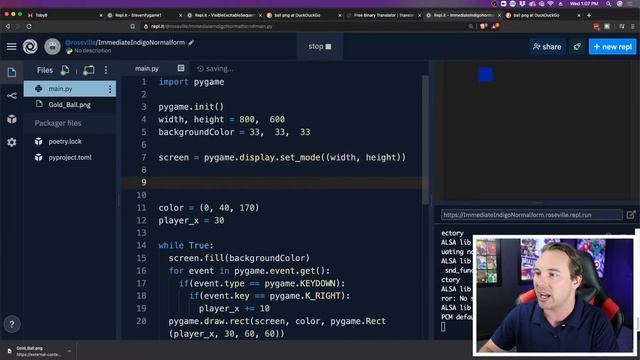Add a new folder in Files panel
Screen dimensions: 640x360
tap(89, 70)
